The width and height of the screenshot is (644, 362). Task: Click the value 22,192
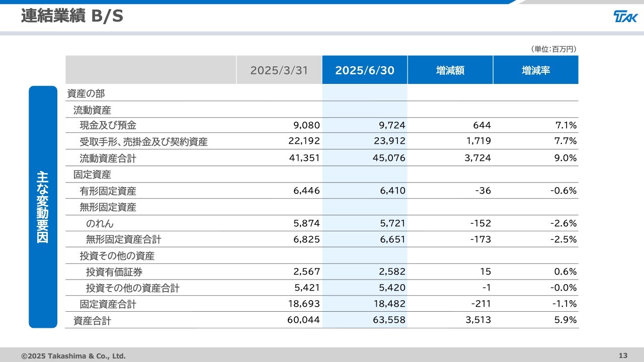click(304, 142)
